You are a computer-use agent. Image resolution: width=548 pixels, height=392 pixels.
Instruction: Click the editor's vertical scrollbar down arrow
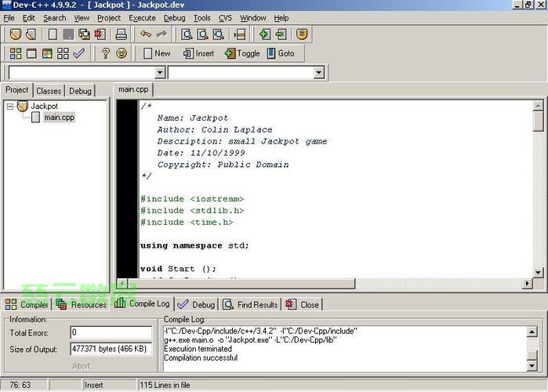tap(539, 272)
